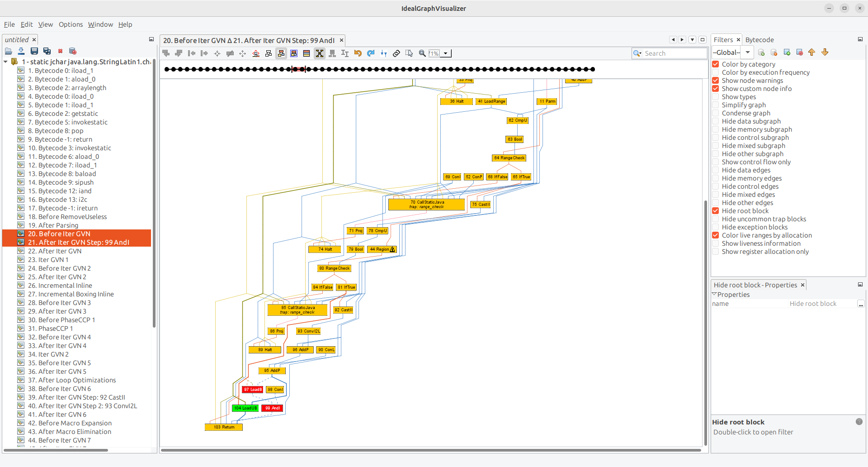
Task: Uncheck the Color by category filter
Action: [x=716, y=64]
